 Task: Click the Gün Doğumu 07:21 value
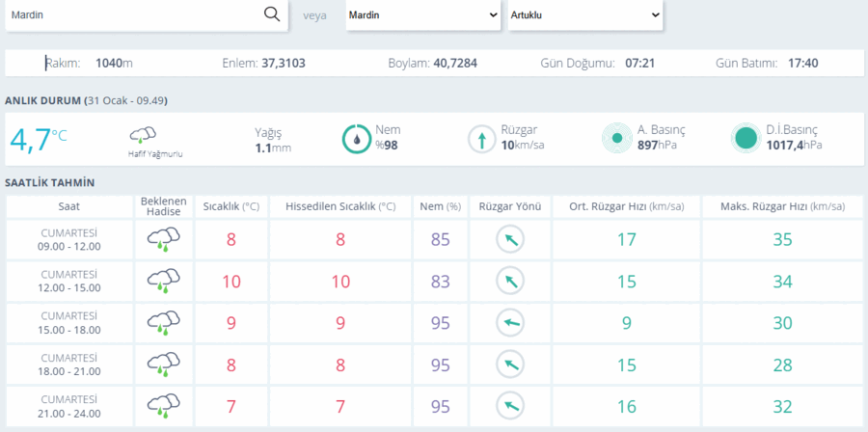pyautogui.click(x=640, y=63)
